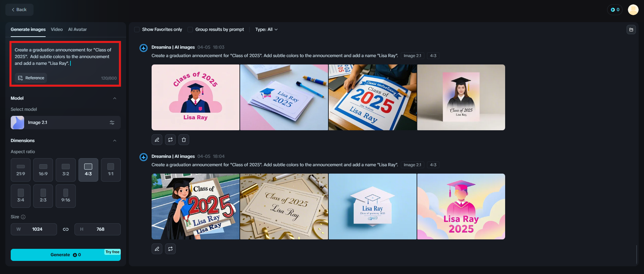The image size is (644, 274).
Task: Regenerate the 18:03 image set
Action: 170,140
